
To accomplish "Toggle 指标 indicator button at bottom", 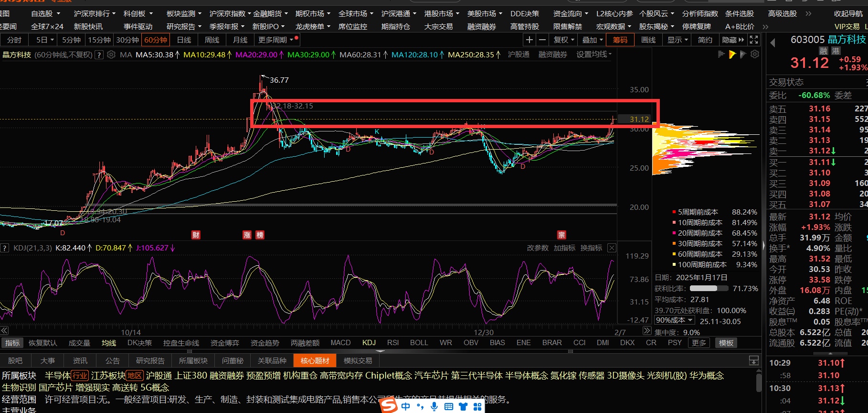I will [x=12, y=343].
